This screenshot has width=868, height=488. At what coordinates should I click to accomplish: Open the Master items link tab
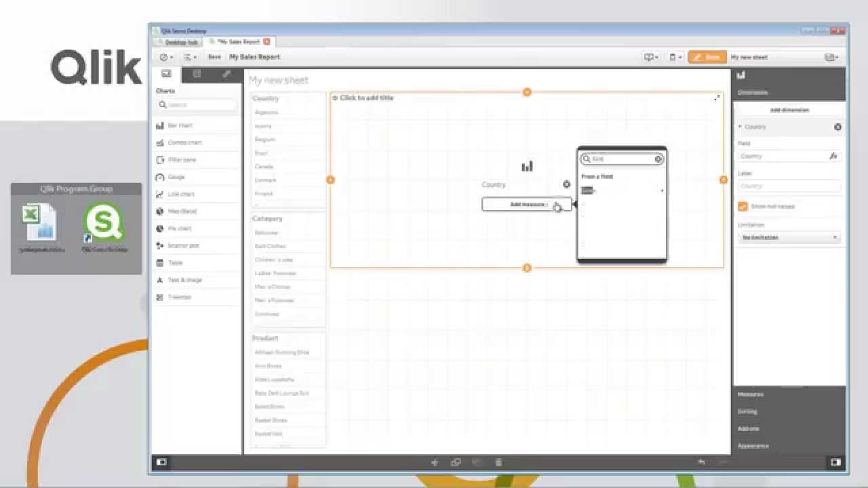[x=226, y=75]
